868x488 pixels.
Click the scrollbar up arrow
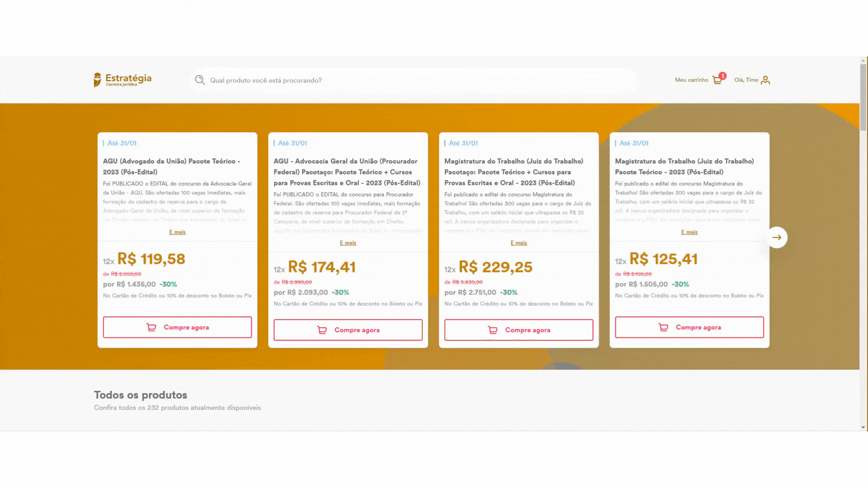(x=863, y=60)
